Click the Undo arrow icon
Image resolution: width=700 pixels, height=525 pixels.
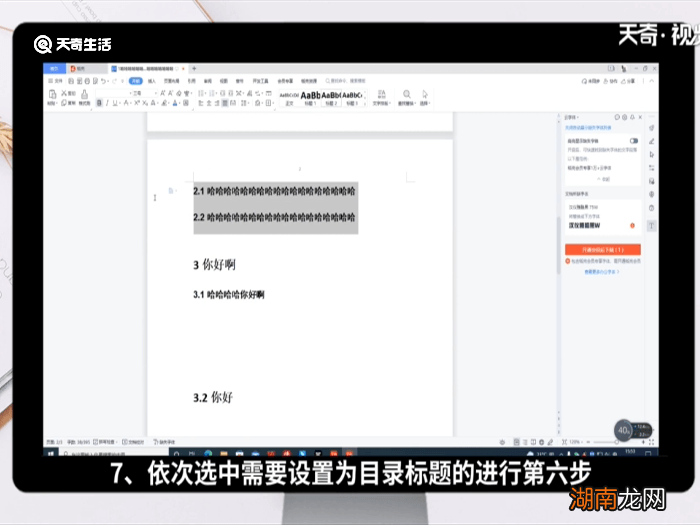pyautogui.click(x=103, y=81)
